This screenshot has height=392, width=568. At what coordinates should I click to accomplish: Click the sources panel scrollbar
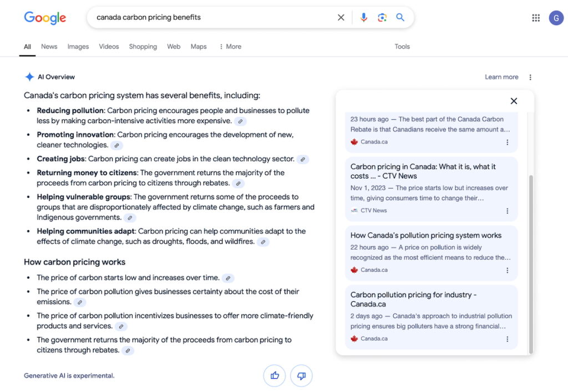(x=530, y=261)
